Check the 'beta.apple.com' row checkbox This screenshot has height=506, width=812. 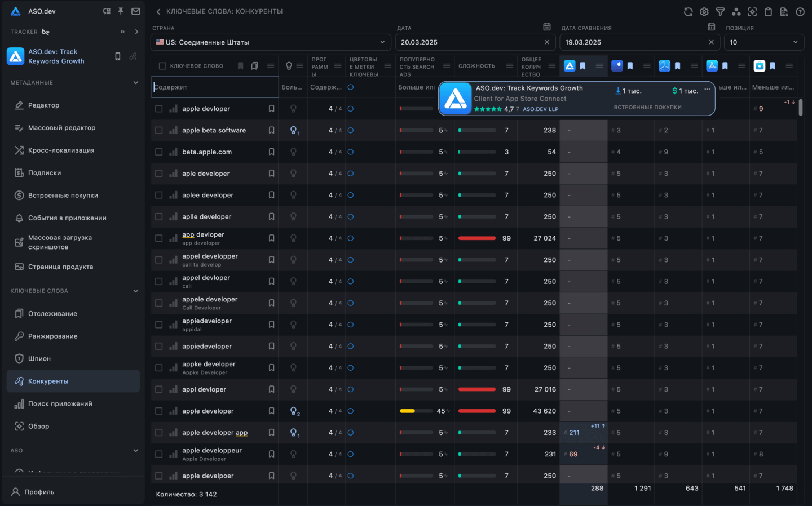click(x=159, y=152)
